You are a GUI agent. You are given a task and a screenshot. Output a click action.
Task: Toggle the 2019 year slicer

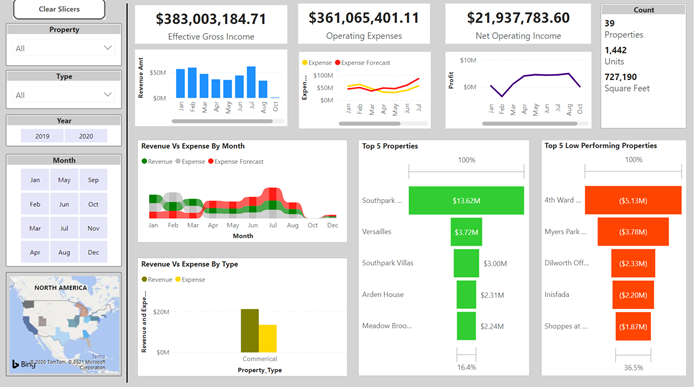tap(42, 136)
